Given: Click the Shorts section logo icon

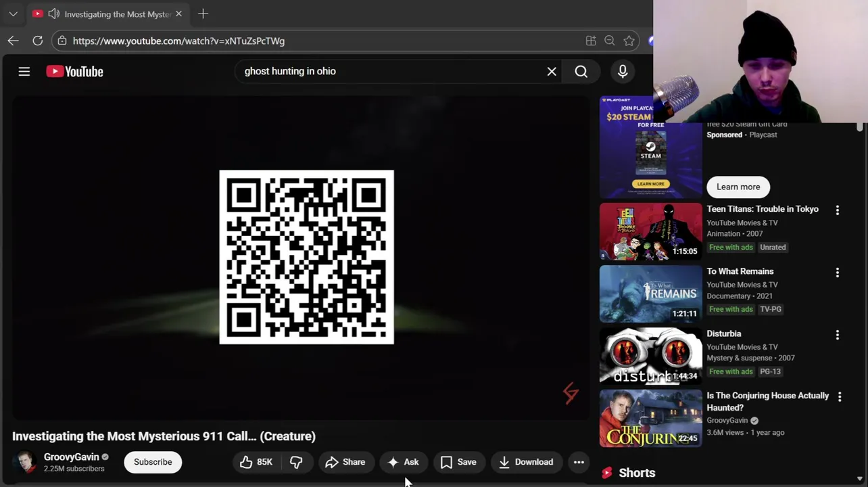Looking at the screenshot, I should (x=607, y=473).
